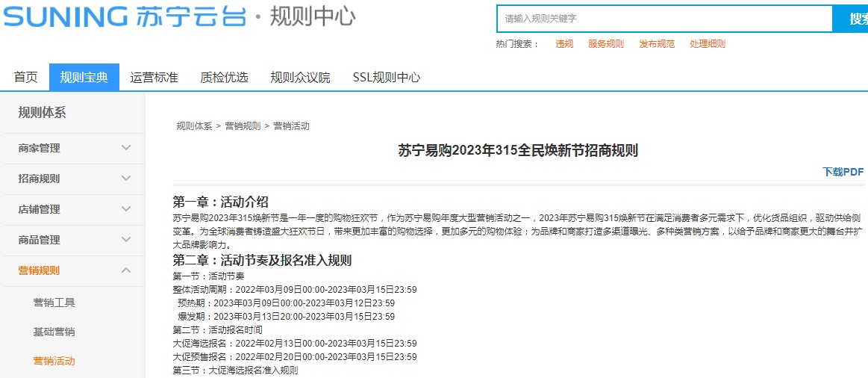Expand the 店铺管理 chevron arrow
This screenshot has width=868, height=378.
pos(126,209)
